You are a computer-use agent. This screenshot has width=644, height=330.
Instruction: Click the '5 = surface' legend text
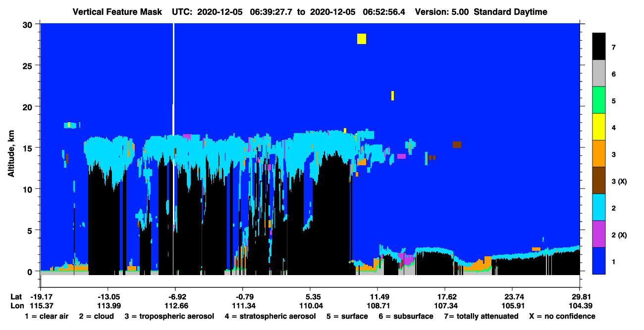pyautogui.click(x=347, y=316)
